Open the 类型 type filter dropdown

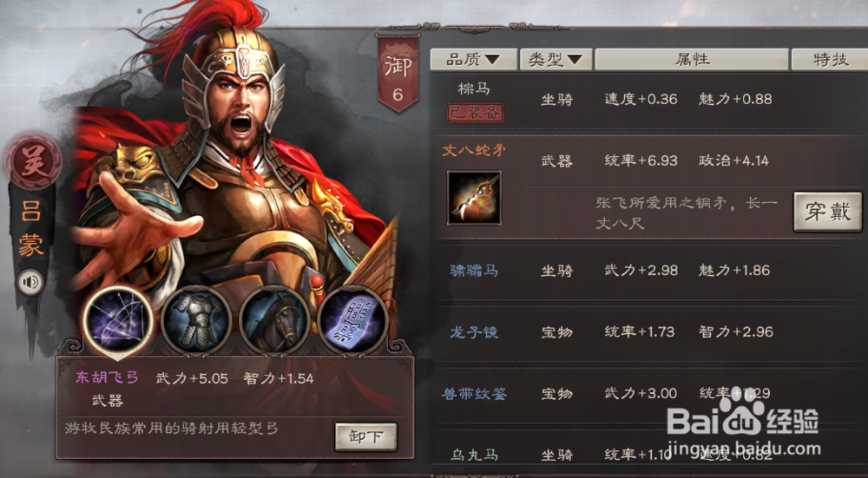coord(556,59)
